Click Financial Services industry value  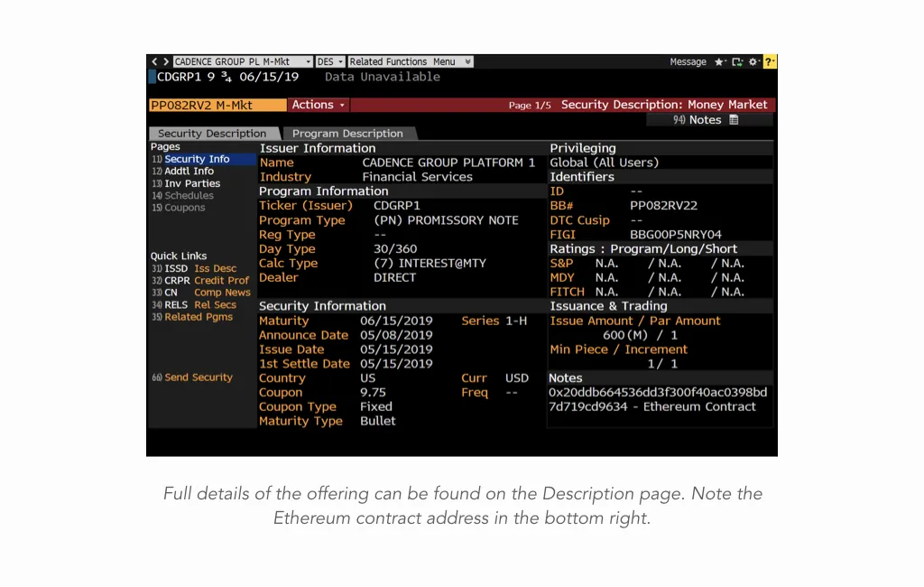[x=417, y=177]
